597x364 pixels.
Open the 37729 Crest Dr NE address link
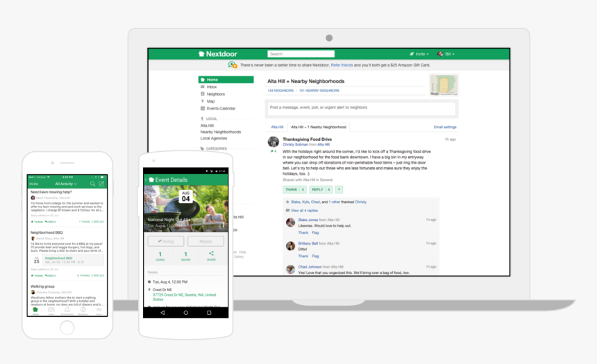[184, 297]
